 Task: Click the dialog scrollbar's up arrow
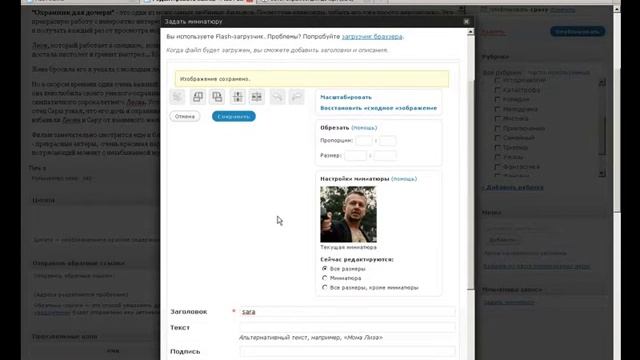[471, 31]
